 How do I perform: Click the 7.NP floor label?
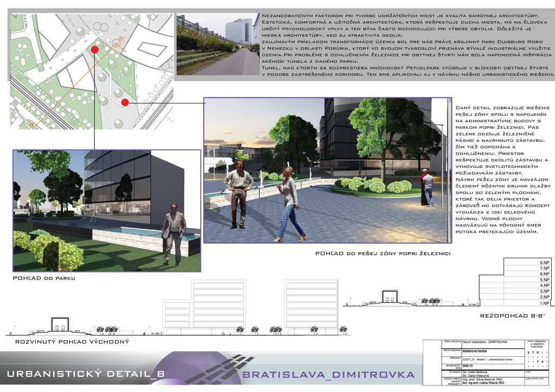544,269
